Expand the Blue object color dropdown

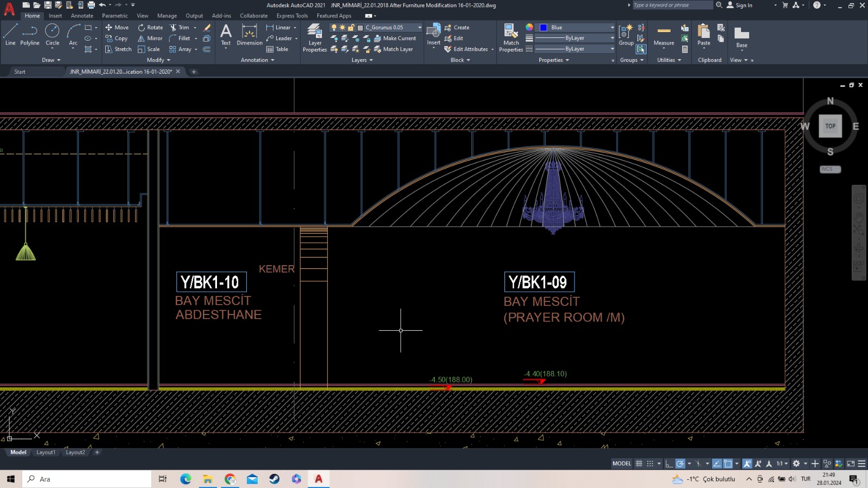point(612,28)
